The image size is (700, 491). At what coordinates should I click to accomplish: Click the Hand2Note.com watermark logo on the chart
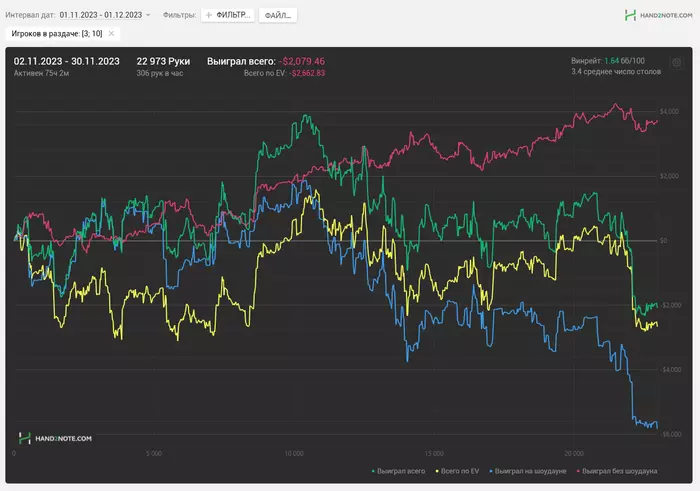56,438
